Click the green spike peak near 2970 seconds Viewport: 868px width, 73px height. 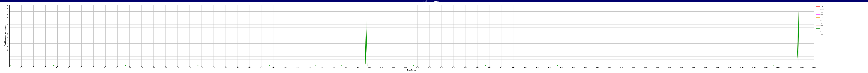366,18
